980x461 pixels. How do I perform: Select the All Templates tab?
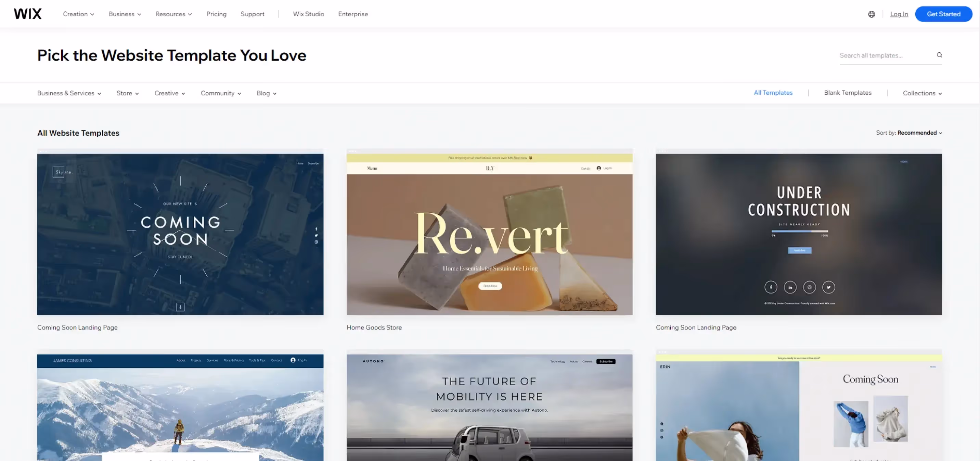(x=773, y=92)
